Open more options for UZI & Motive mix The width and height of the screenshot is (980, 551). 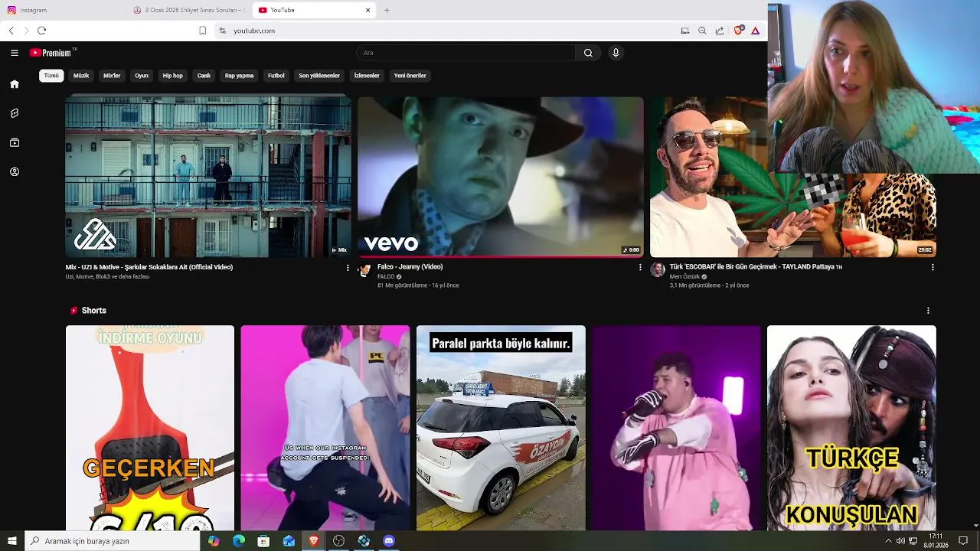[348, 268]
